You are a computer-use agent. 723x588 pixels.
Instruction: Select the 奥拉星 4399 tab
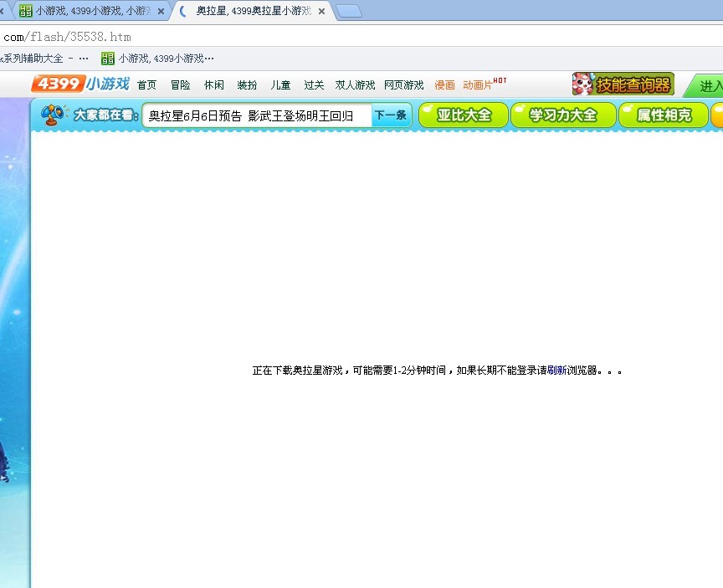pyautogui.click(x=251, y=12)
